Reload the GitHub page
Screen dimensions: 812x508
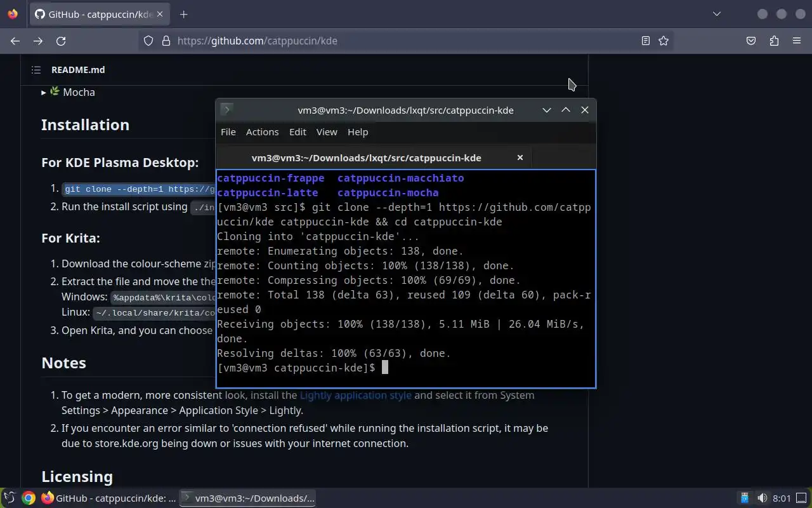coord(61,41)
